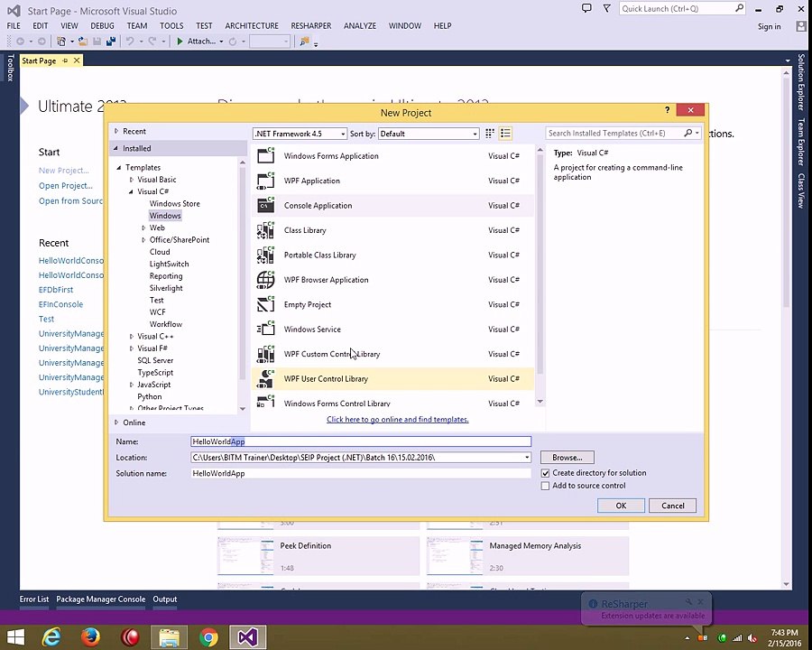This screenshot has height=650, width=812.
Task: Open the Solution Explorer side tab
Action: pyautogui.click(x=801, y=82)
